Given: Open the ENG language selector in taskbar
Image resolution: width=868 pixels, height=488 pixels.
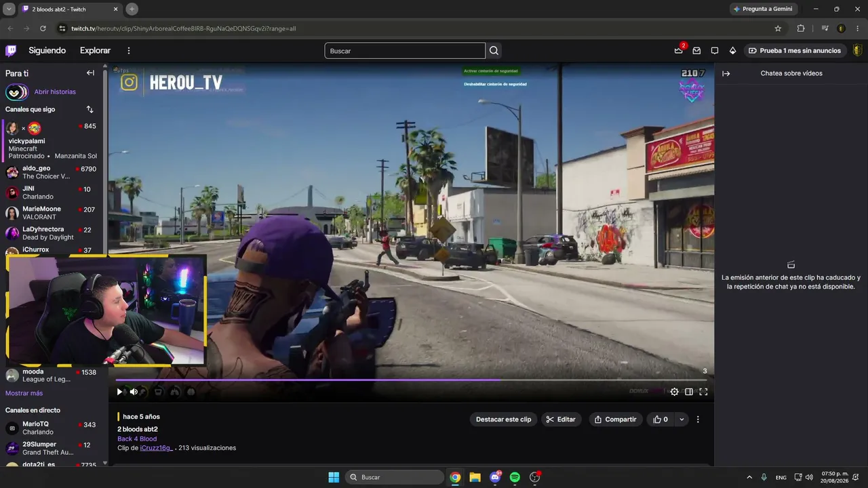Looking at the screenshot, I should click(781, 477).
